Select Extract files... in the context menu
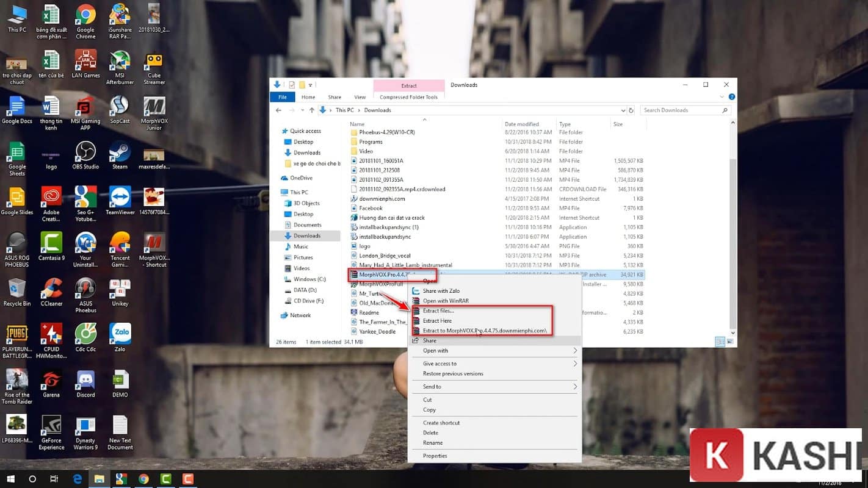This screenshot has width=868, height=488. pyautogui.click(x=438, y=311)
